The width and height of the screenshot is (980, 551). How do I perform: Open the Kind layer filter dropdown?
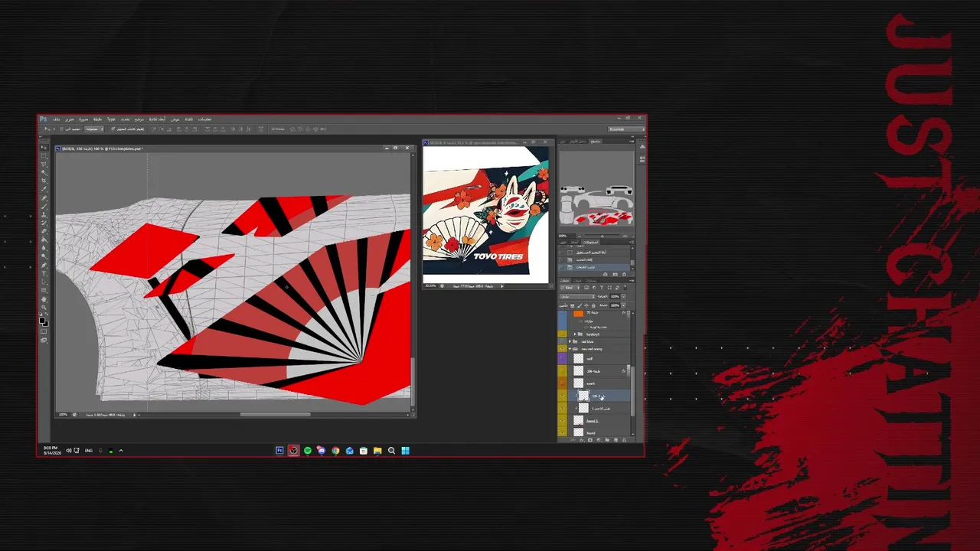pos(570,288)
